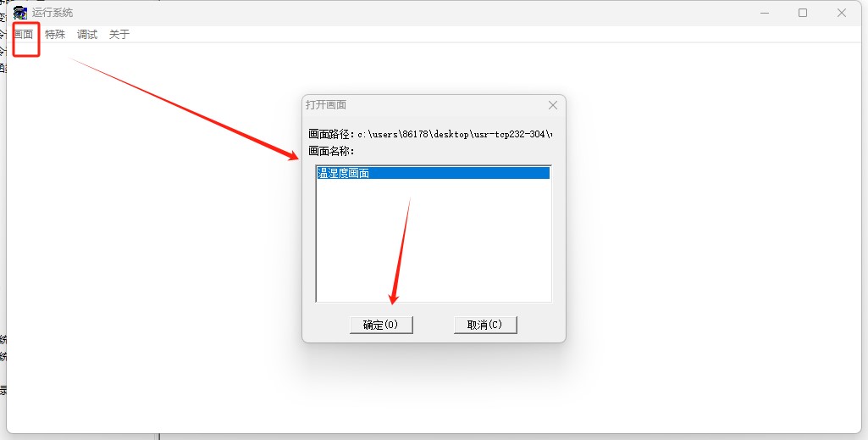The height and width of the screenshot is (440, 868).
Task: Click the blank menu bar area right of 关于
Action: [493, 35]
